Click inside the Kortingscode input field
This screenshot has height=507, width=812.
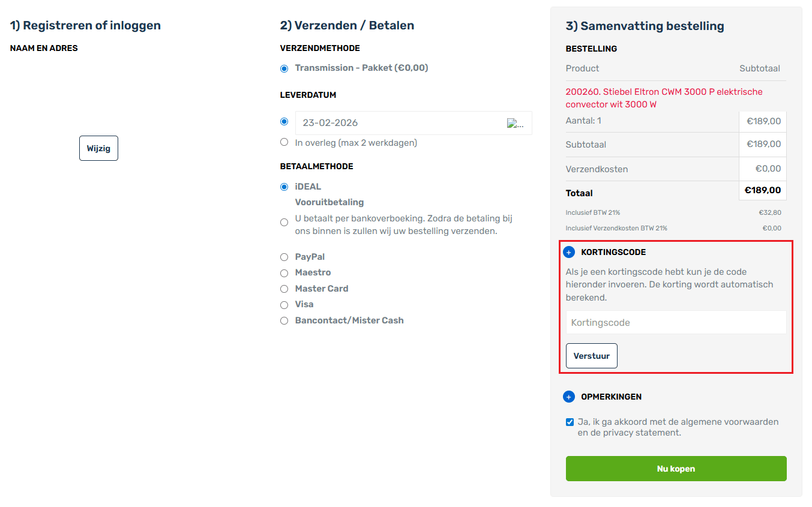pyautogui.click(x=676, y=322)
